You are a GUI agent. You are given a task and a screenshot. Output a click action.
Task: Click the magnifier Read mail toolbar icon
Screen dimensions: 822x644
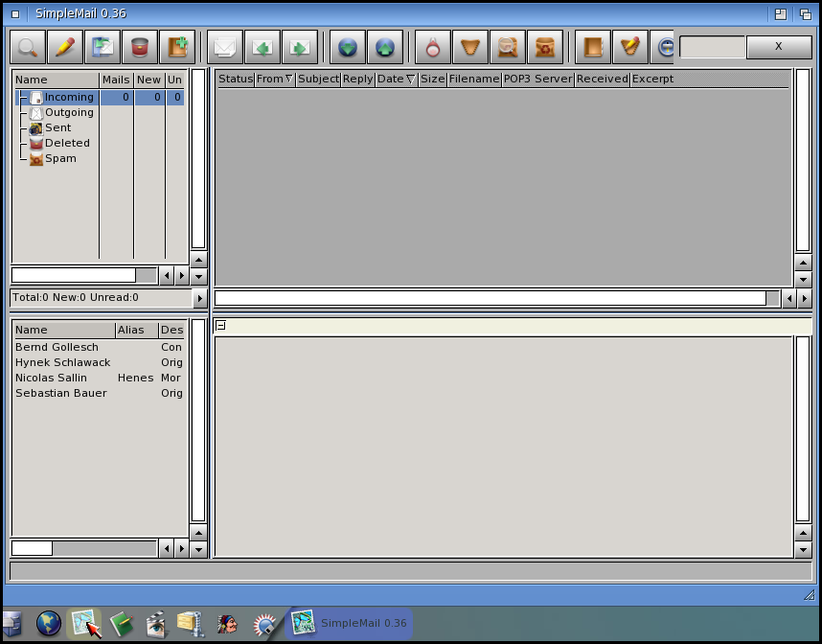pyautogui.click(x=29, y=47)
